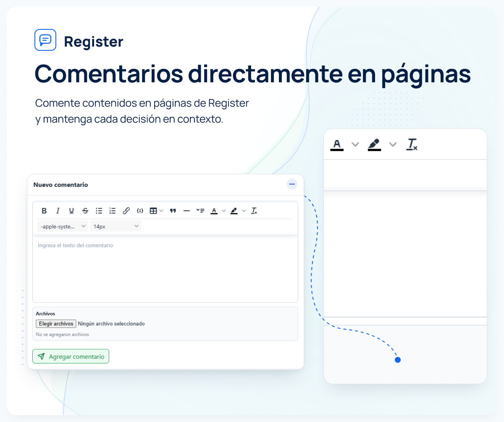Open the font family dropdown
Screen dimensions: 504x422
(x=63, y=226)
